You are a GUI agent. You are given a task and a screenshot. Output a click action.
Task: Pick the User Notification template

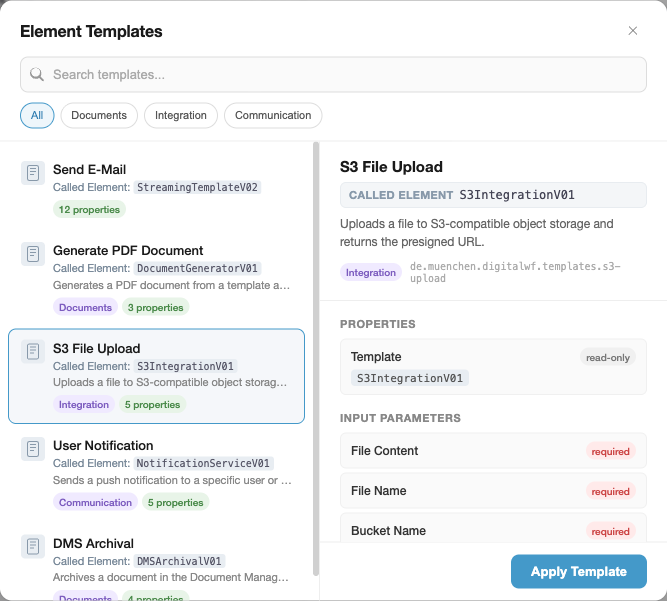(x=157, y=473)
